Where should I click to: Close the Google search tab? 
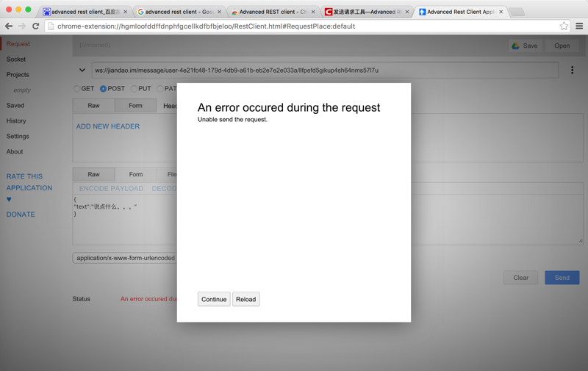click(219, 12)
